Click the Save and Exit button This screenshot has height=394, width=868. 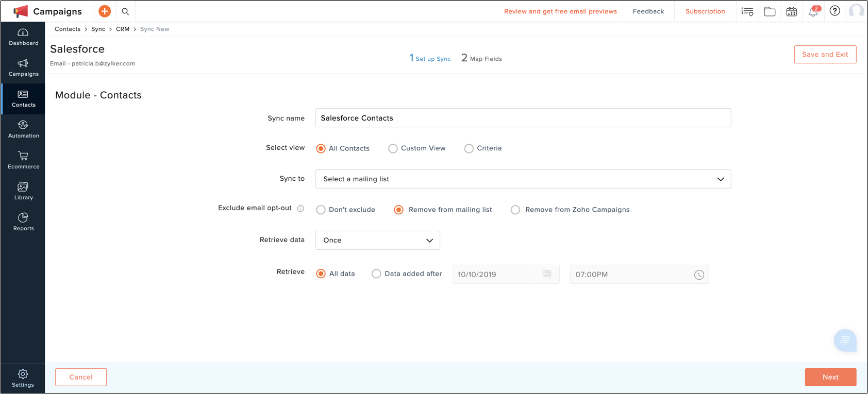[825, 55]
